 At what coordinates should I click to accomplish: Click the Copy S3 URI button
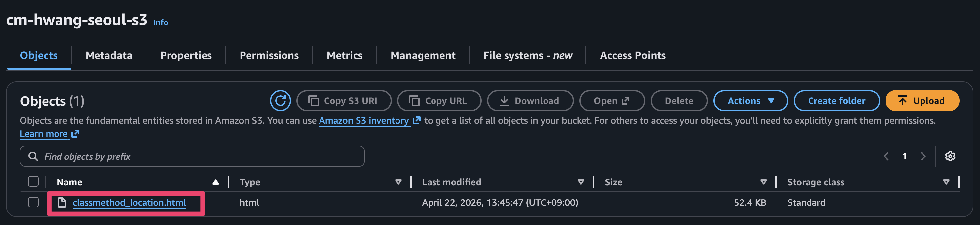pos(344,101)
